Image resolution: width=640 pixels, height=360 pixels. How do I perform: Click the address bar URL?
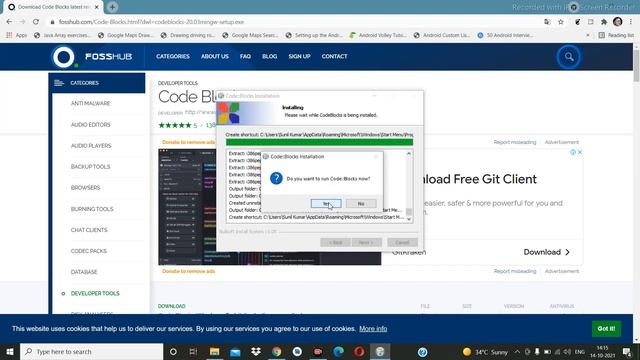coord(151,22)
